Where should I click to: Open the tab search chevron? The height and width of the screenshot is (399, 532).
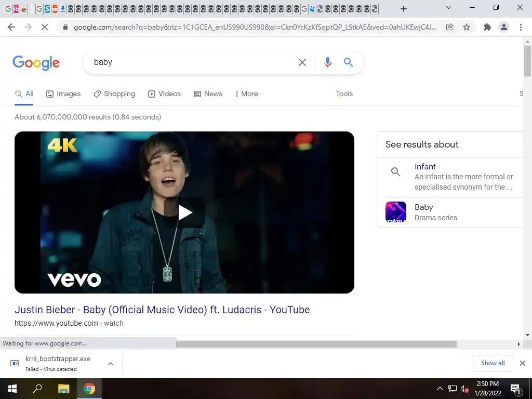point(448,7)
